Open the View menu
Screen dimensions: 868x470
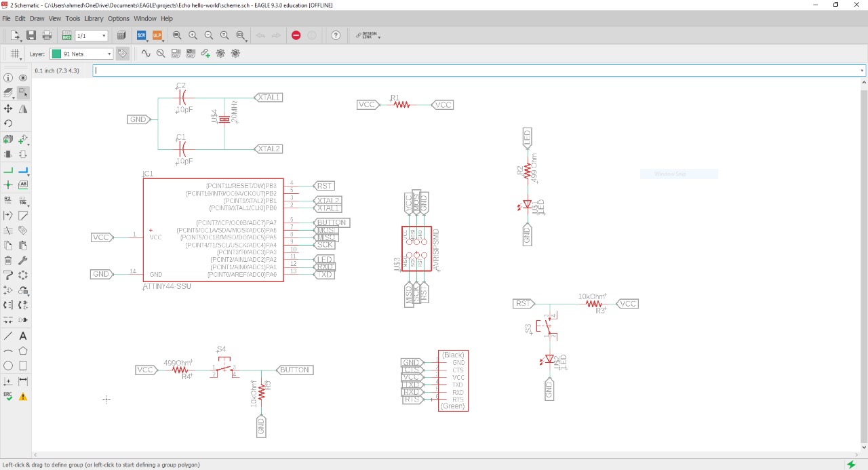[54, 18]
